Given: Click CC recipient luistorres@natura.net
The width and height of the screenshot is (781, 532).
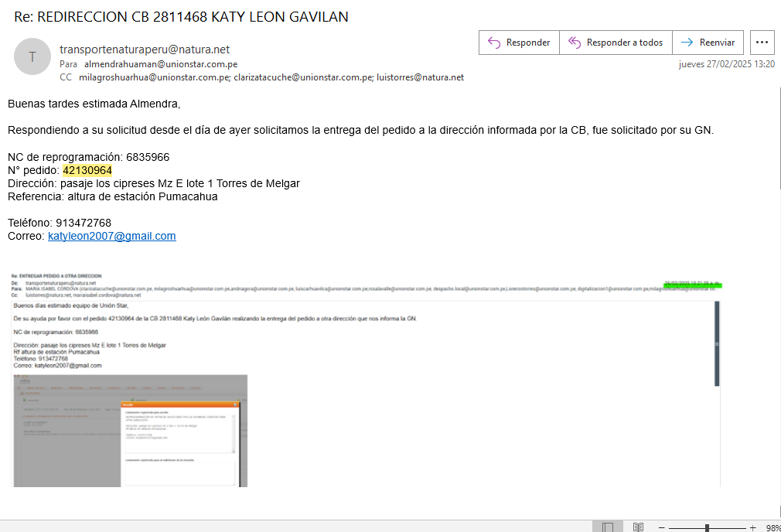Looking at the screenshot, I should click(x=420, y=77).
